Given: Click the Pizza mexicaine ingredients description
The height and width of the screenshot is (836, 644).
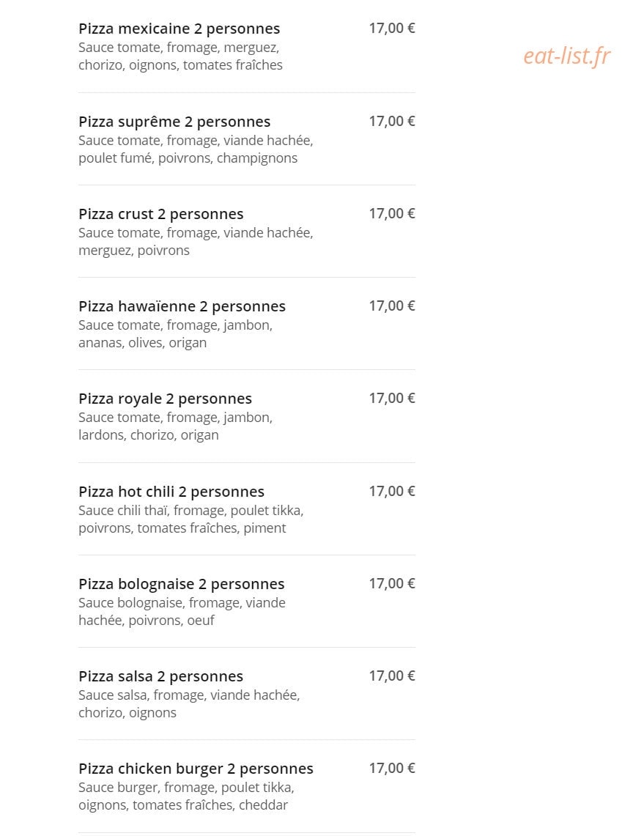Looking at the screenshot, I should 180,56.
